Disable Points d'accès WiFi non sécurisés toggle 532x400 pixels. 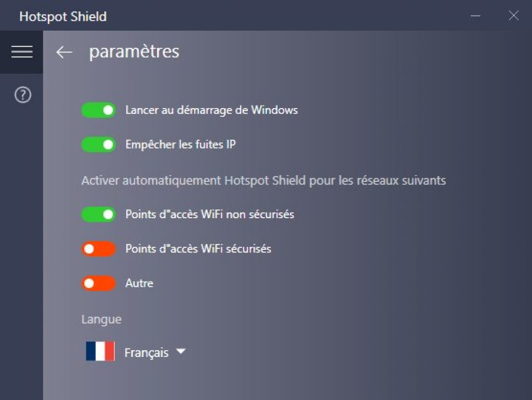98,215
